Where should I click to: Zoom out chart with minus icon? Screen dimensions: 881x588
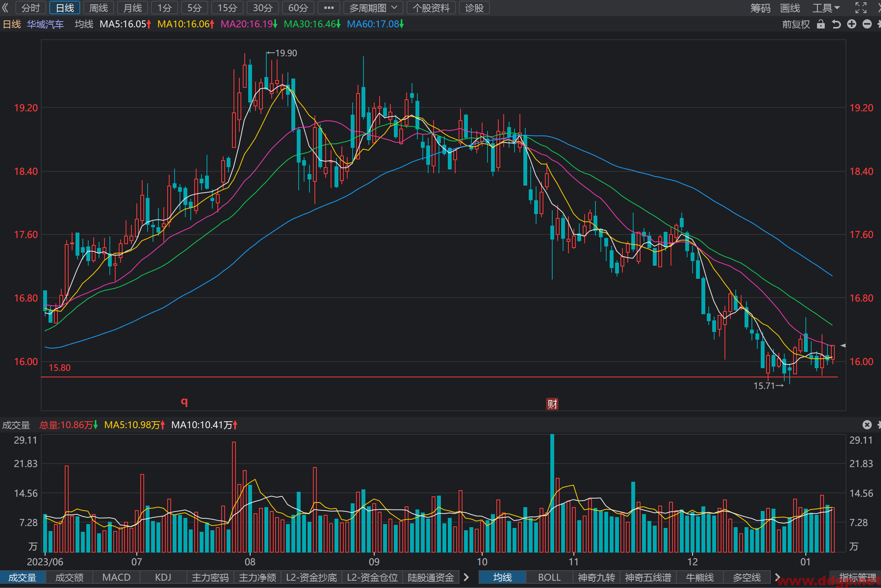867,24
